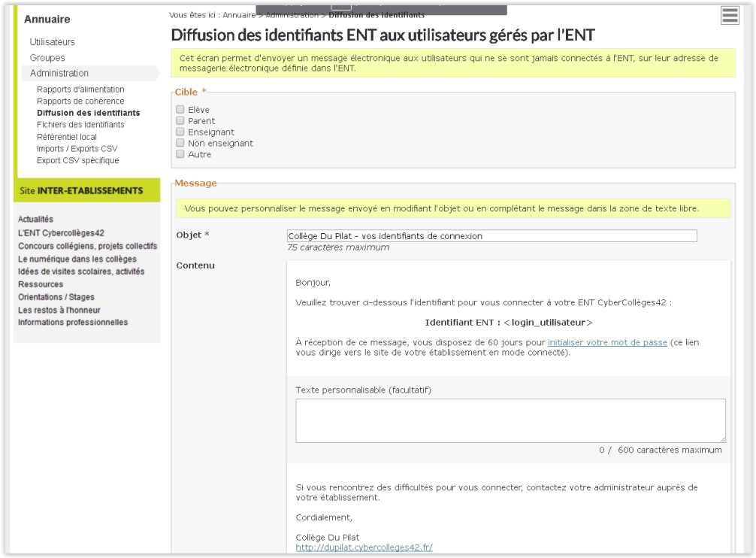Open the hamburger menu icon
The width and height of the screenshot is (756, 558).
pos(730,16)
